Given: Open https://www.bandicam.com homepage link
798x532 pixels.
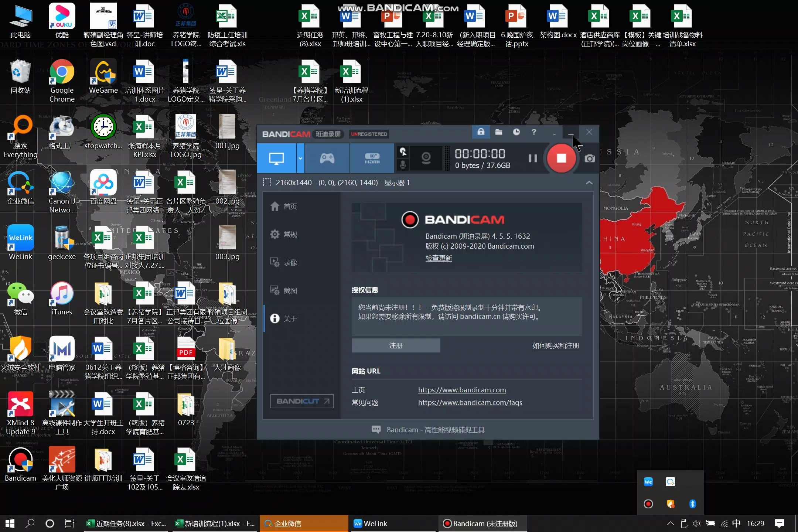Looking at the screenshot, I should point(462,390).
